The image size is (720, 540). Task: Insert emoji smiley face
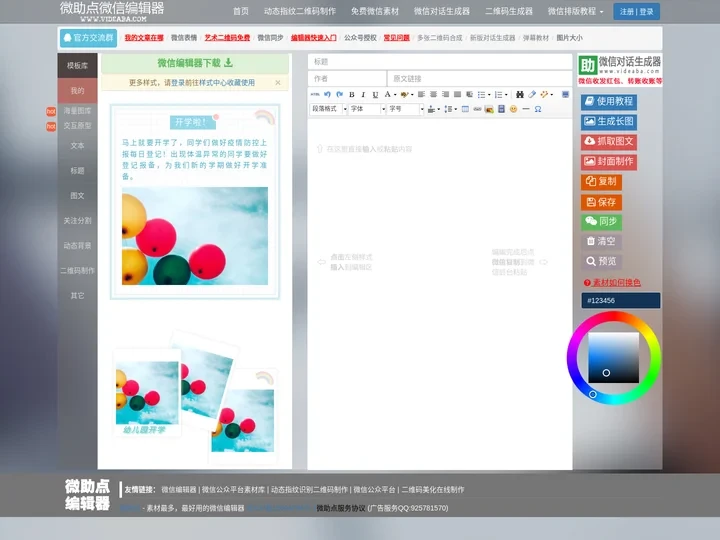513,109
